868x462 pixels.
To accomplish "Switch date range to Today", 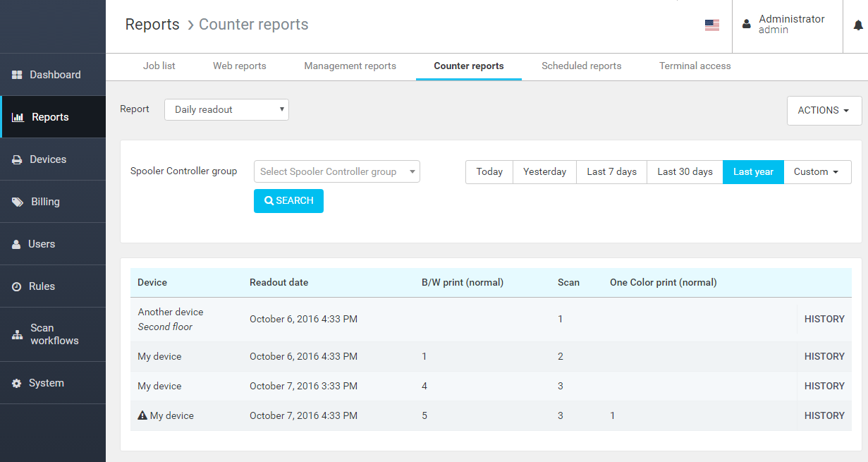I will (489, 172).
